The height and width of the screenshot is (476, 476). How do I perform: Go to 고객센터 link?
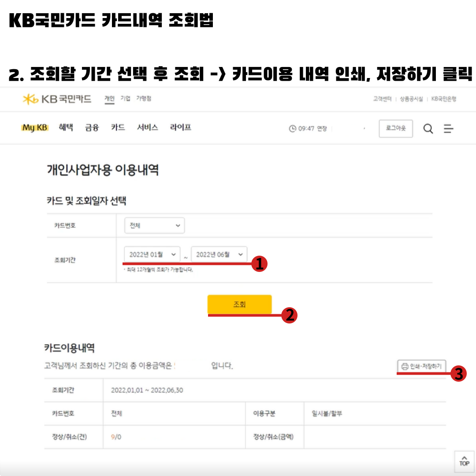click(x=382, y=99)
